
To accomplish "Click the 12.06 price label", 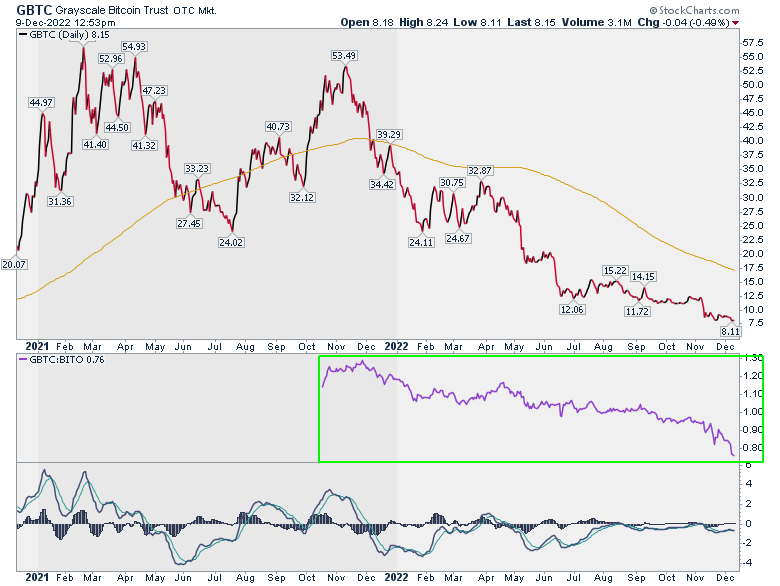I will click(572, 309).
